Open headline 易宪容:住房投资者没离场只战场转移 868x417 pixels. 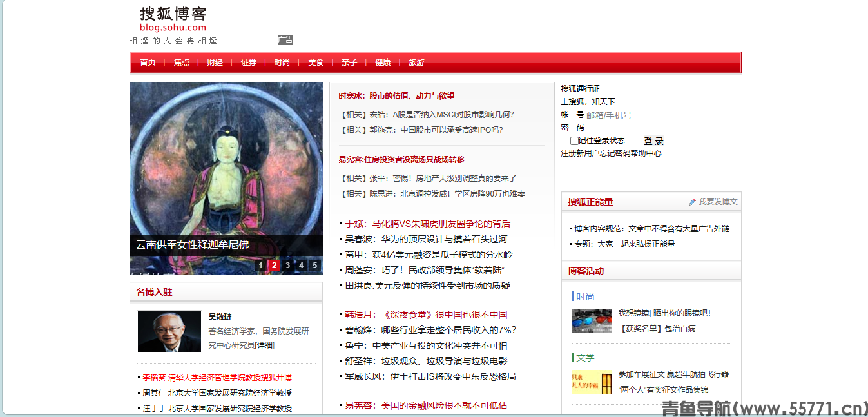[x=401, y=159]
